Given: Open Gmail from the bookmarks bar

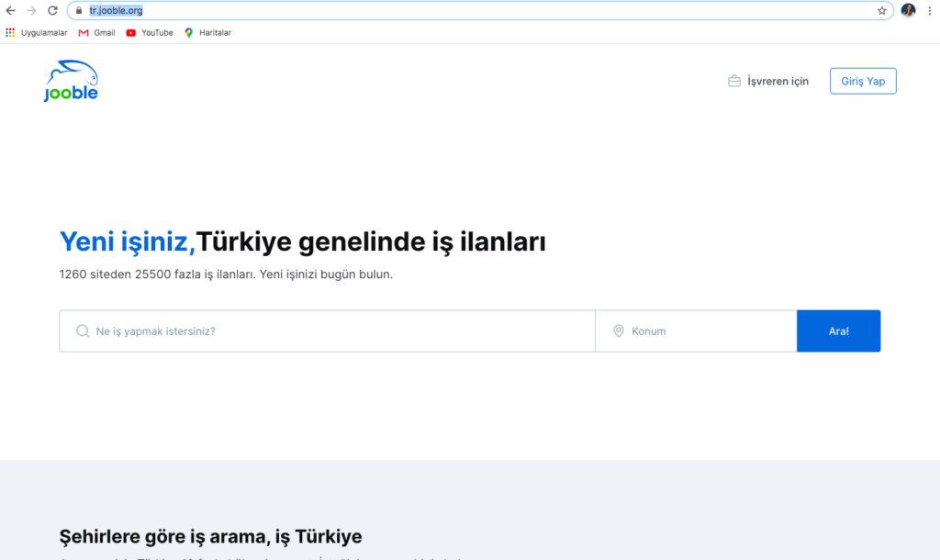Looking at the screenshot, I should [x=96, y=33].
